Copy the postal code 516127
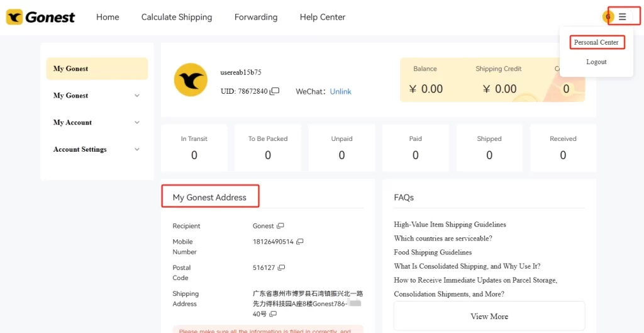 pos(281,268)
